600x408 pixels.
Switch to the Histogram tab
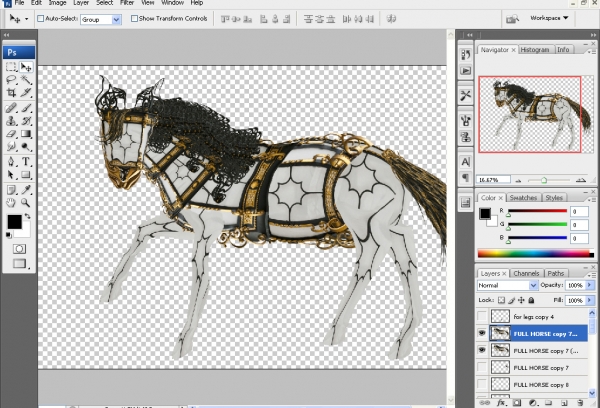click(535, 50)
